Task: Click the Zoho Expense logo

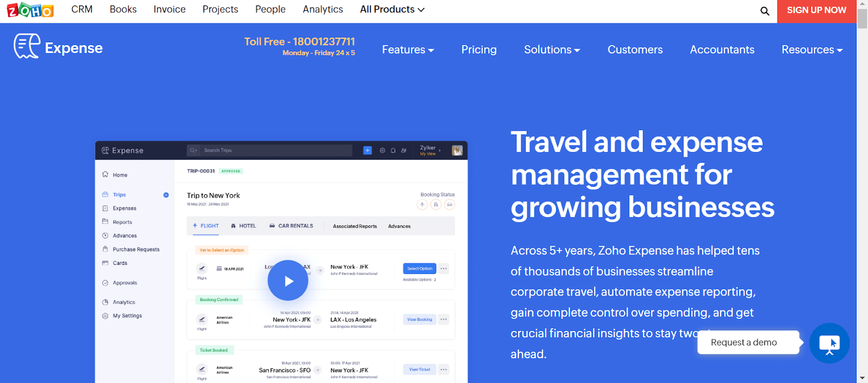Action: [x=58, y=47]
